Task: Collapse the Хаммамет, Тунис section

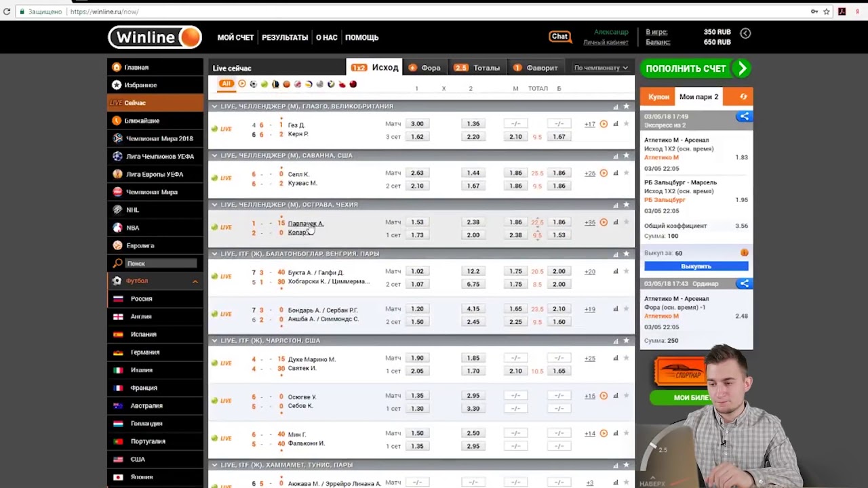Action: (214, 465)
